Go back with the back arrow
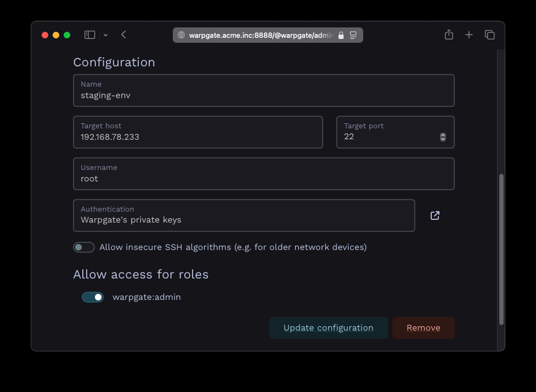The width and height of the screenshot is (536, 392). pos(124,35)
